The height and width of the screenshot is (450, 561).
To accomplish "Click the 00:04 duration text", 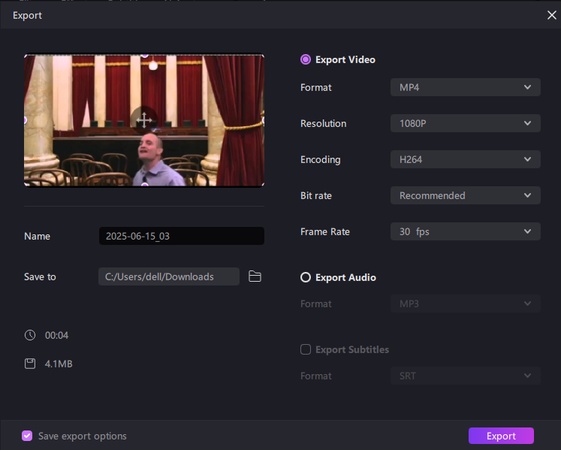I will [x=57, y=335].
